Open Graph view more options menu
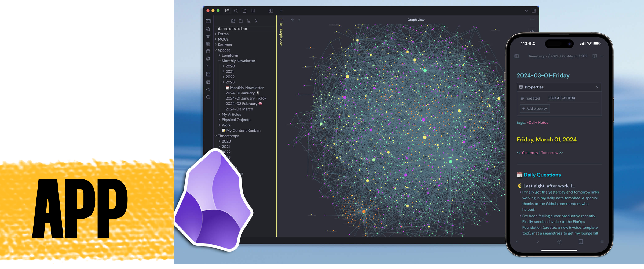Viewport: 644px width, 269px height. 532,20
